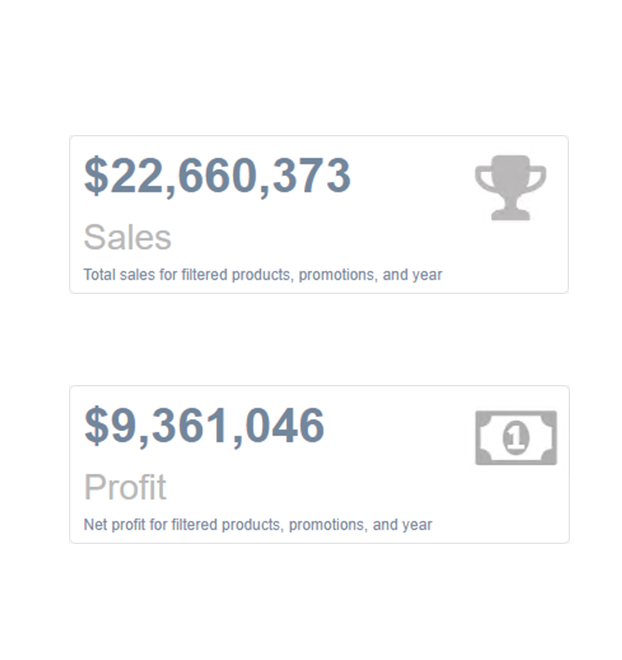Click the trophy icon in Sales card
The width and height of the screenshot is (622, 660).
(510, 188)
